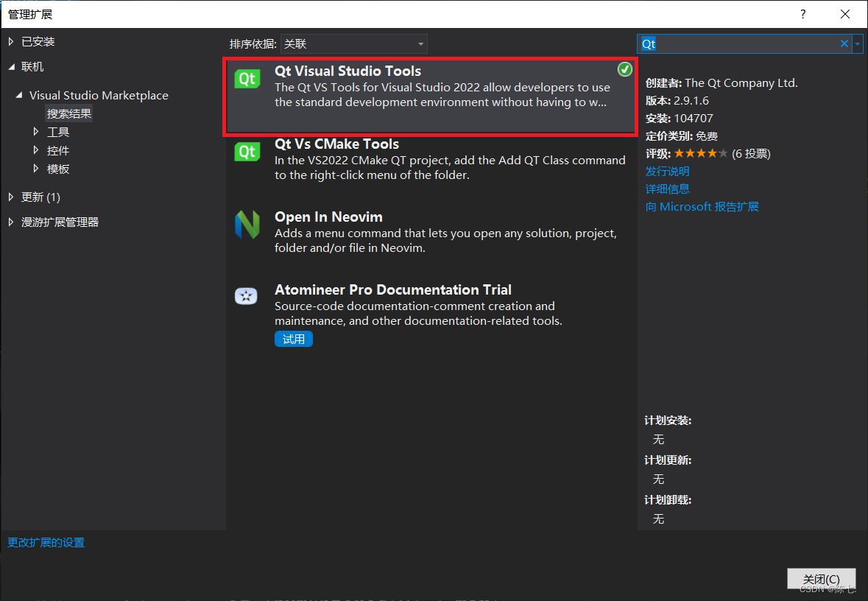Select Visual Studio Marketplace in the tree

tap(99, 95)
